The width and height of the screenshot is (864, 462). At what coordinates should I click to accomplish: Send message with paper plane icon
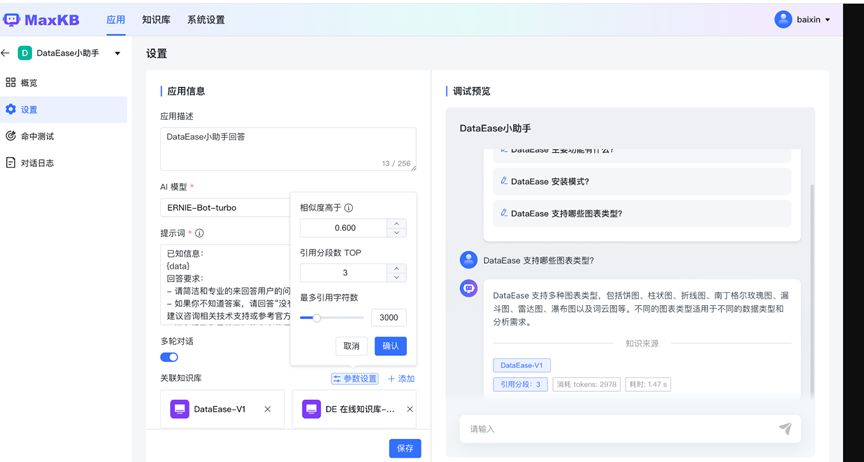pyautogui.click(x=786, y=428)
